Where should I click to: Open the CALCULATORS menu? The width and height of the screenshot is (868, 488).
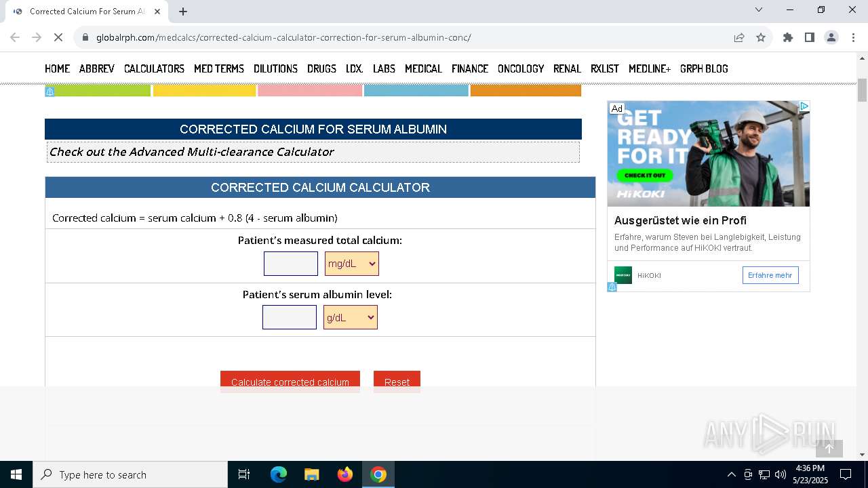pos(154,68)
